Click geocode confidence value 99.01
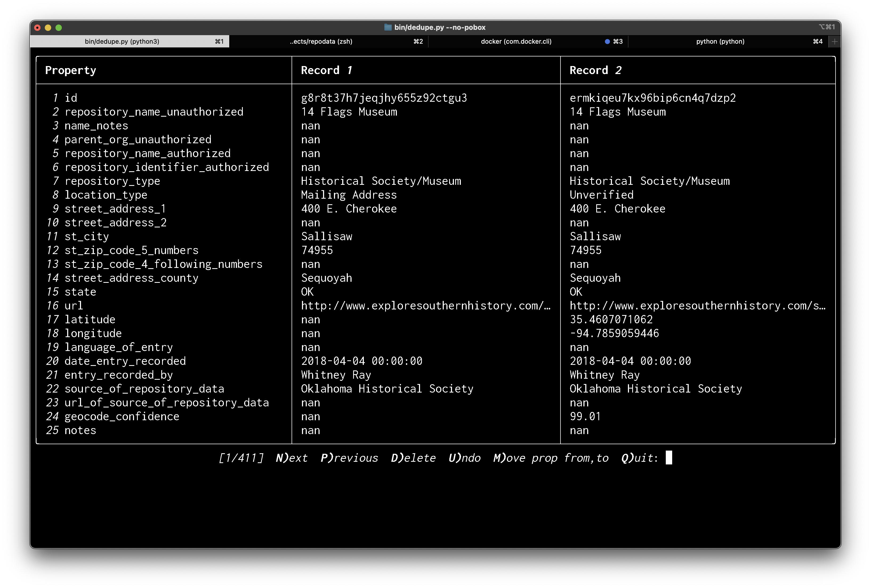The width and height of the screenshot is (871, 588). tap(585, 417)
